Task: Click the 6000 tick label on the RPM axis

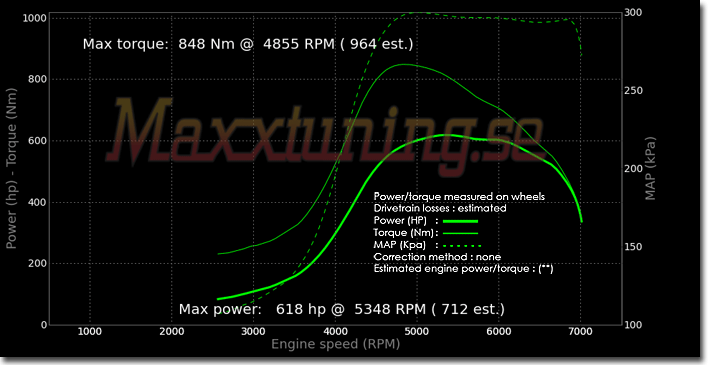Action: (x=499, y=332)
